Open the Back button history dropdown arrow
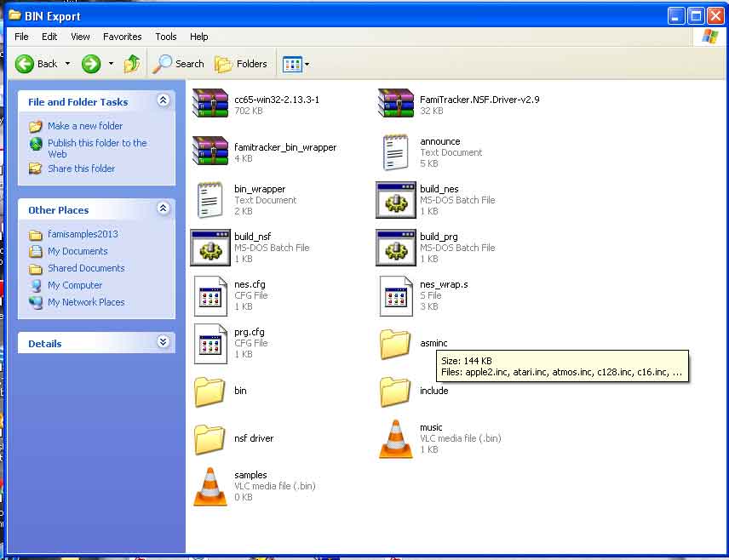The height and width of the screenshot is (560, 729). (x=67, y=64)
